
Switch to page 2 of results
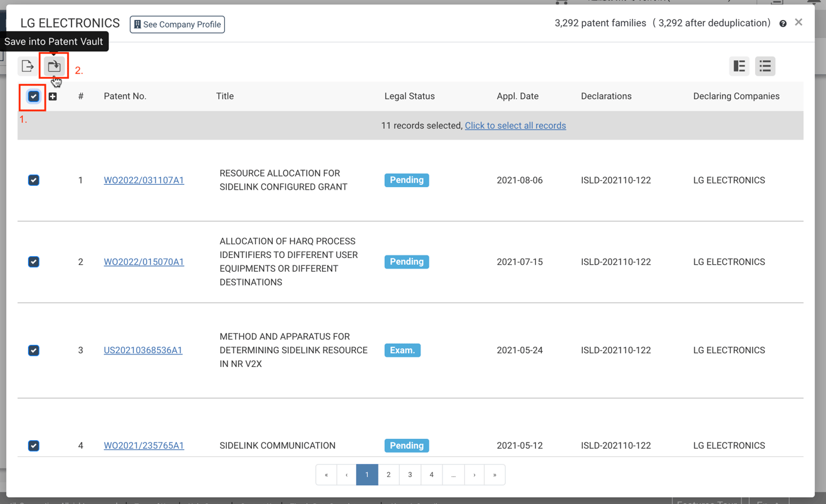(389, 475)
